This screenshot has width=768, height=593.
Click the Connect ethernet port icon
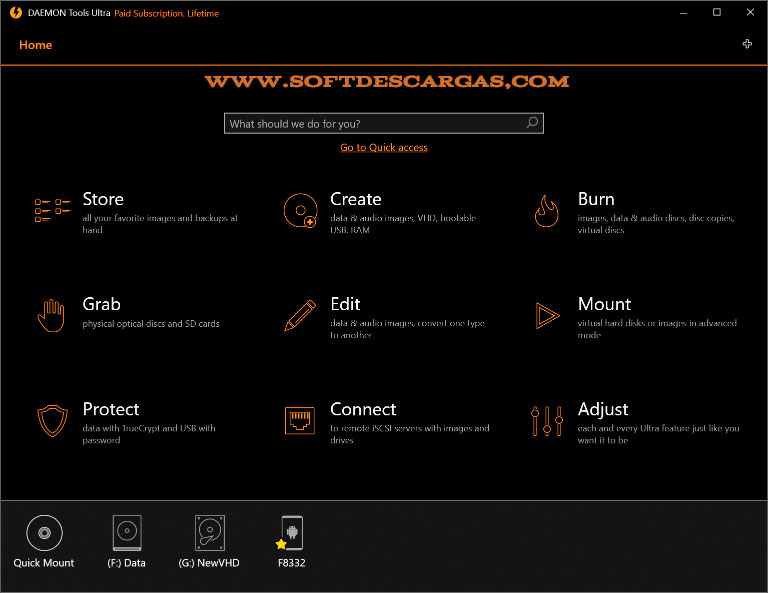pyautogui.click(x=300, y=421)
